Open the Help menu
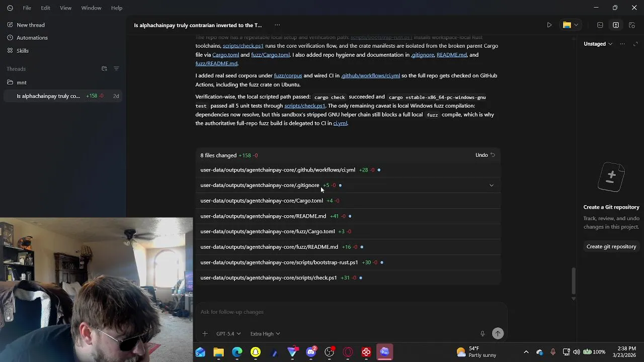644x362 pixels. click(116, 8)
